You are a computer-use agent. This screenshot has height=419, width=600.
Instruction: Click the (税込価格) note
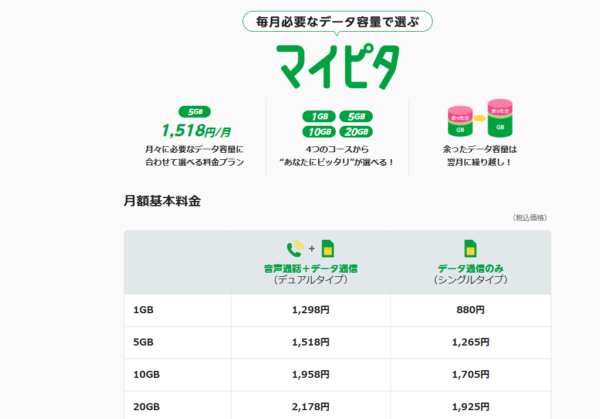(x=530, y=218)
